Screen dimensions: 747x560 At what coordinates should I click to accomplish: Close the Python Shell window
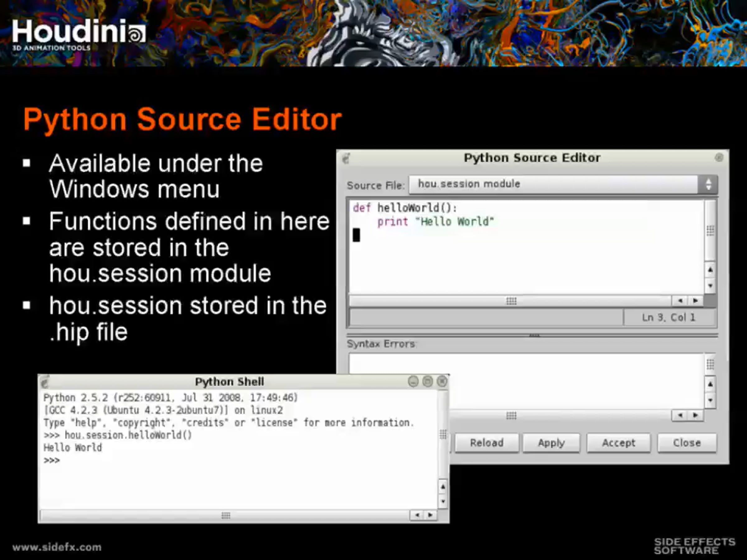click(x=442, y=381)
